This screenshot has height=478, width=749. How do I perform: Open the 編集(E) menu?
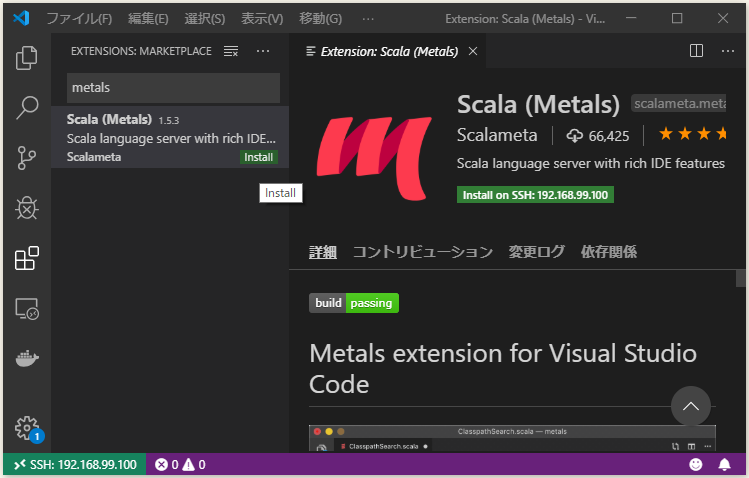click(x=148, y=19)
